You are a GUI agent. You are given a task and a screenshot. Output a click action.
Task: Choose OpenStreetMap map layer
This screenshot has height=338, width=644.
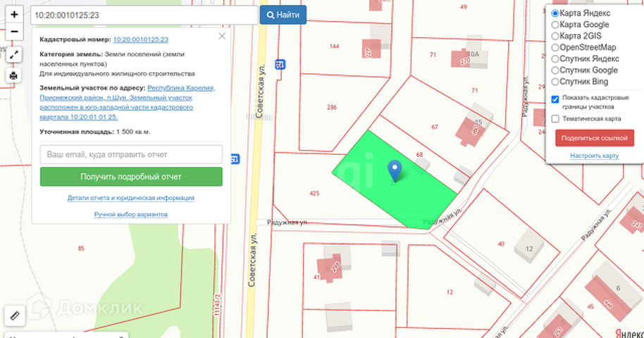(555, 48)
